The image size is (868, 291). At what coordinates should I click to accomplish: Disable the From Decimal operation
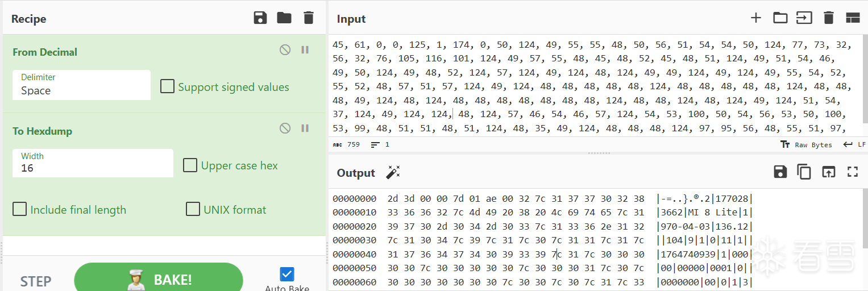(285, 50)
